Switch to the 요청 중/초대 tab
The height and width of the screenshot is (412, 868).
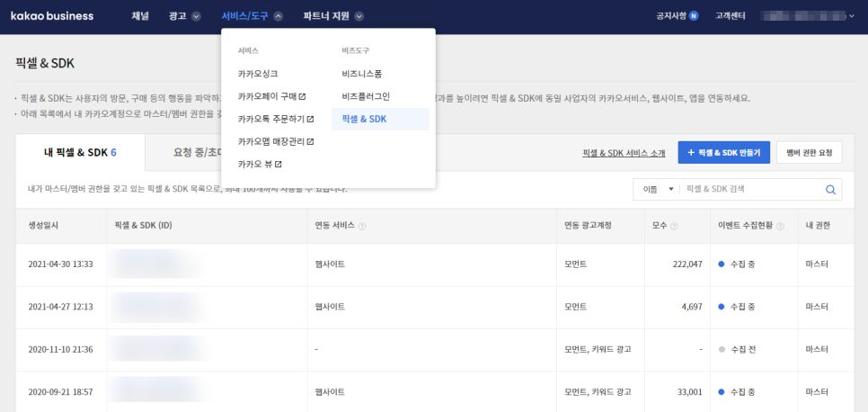(198, 152)
